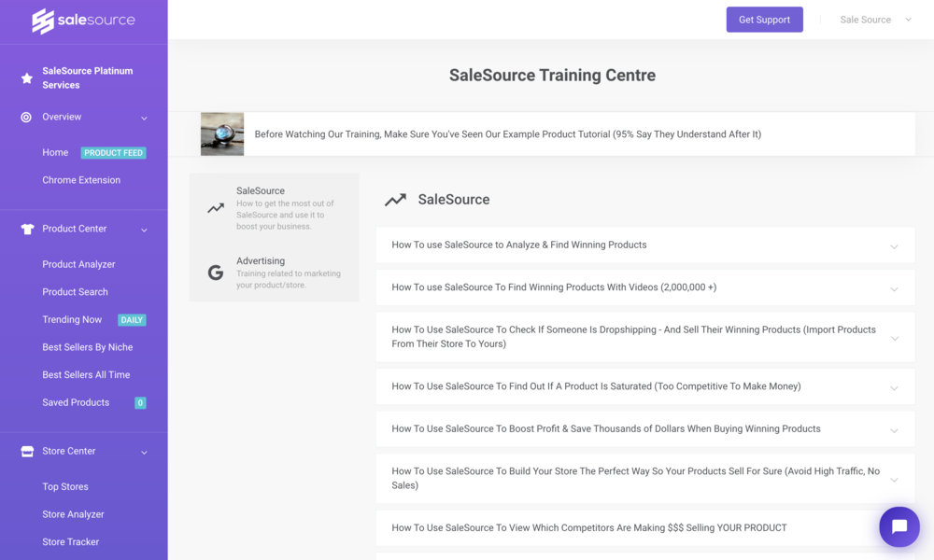Open Store Tracker in sidebar
Screen dimensions: 934x560
70,542
